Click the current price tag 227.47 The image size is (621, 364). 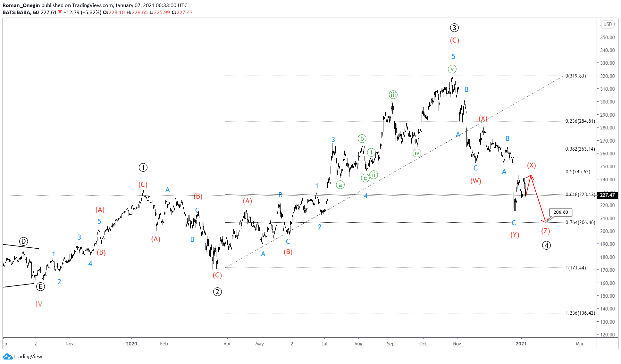coord(607,195)
